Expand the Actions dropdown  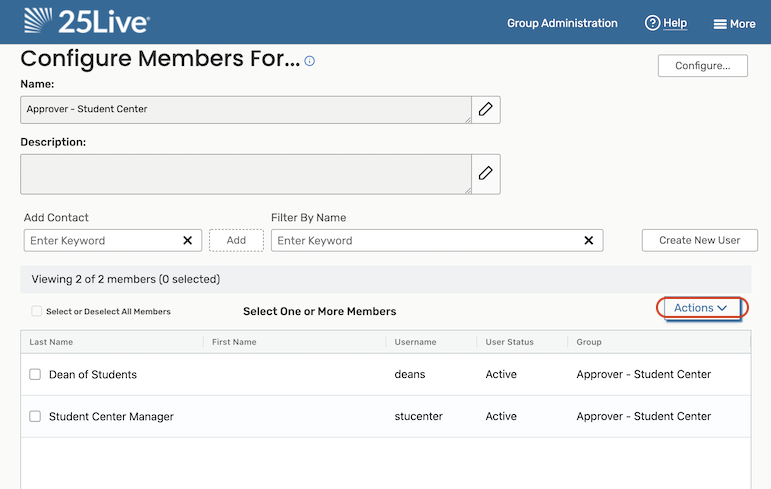click(700, 308)
